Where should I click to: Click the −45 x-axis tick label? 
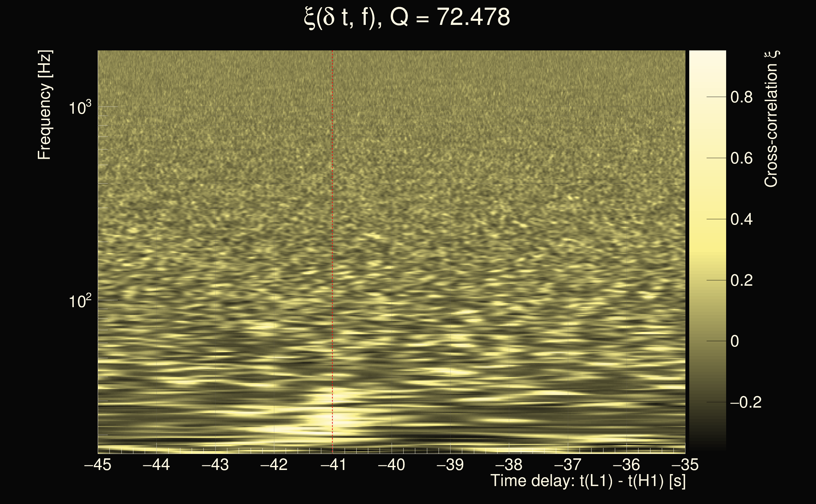98,465
